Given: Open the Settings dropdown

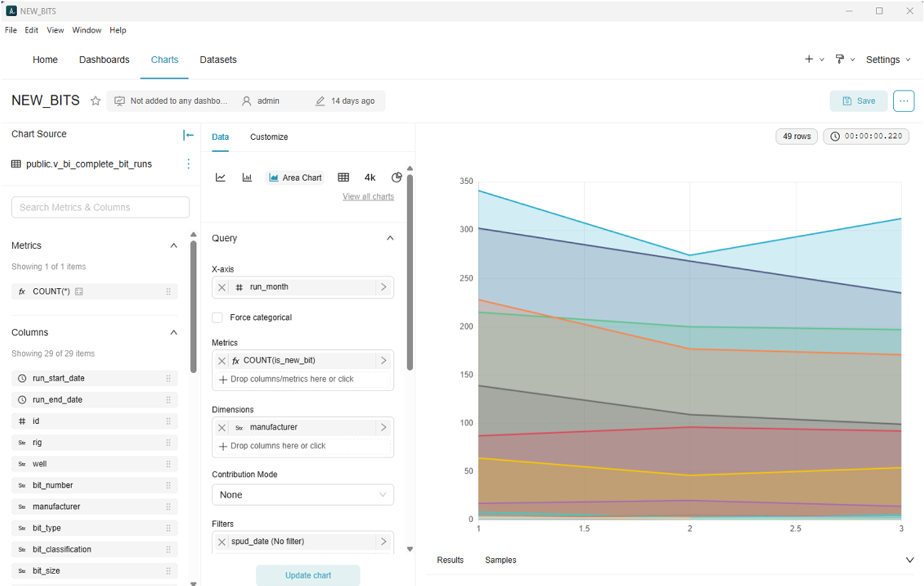Looking at the screenshot, I should (x=888, y=59).
